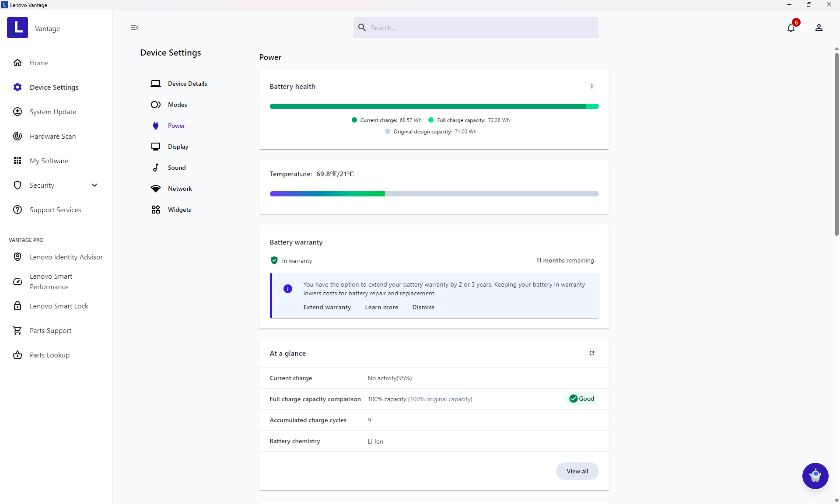840x504 pixels.
Task: Click the Parts Support cart icon
Action: (17, 330)
